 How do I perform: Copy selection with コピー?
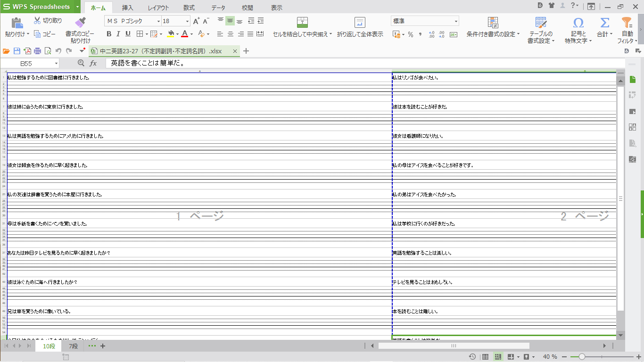[x=45, y=34]
